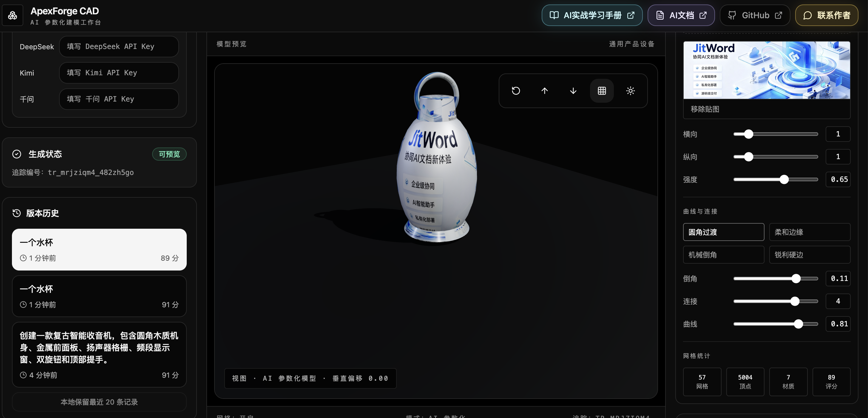Select the 圆角过渡 curve option
The height and width of the screenshot is (418, 868).
[723, 232]
